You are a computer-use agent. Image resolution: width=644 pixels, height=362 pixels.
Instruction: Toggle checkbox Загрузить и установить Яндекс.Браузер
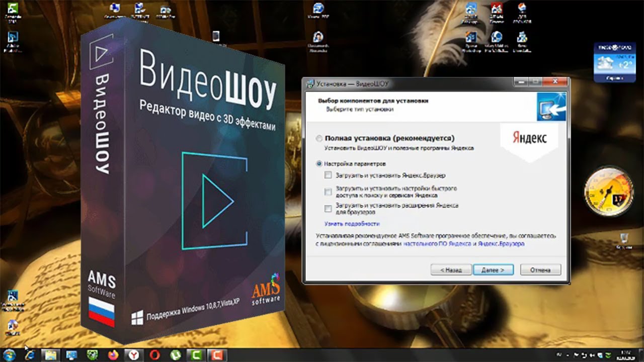[328, 175]
